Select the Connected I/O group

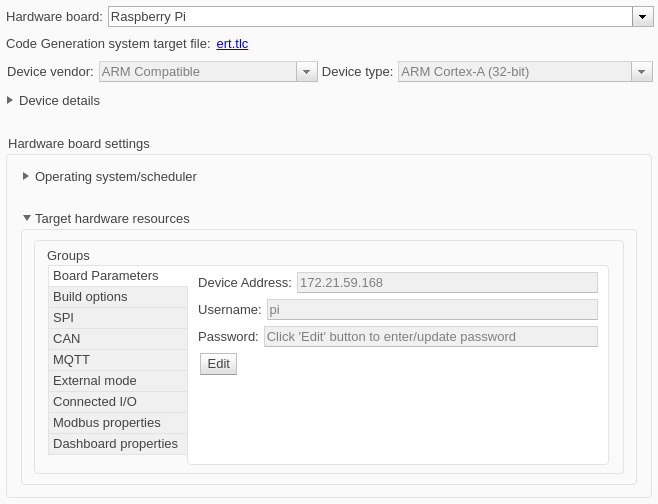pyautogui.click(x=95, y=402)
